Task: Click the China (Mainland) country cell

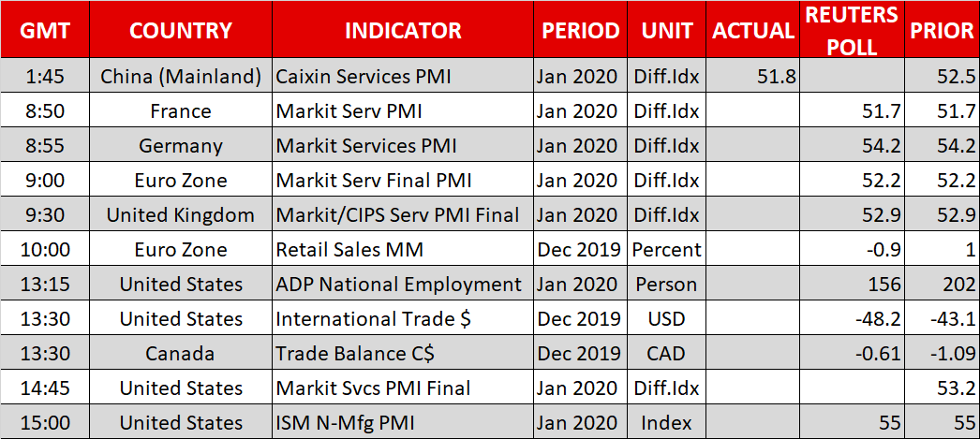Action: 181,77
